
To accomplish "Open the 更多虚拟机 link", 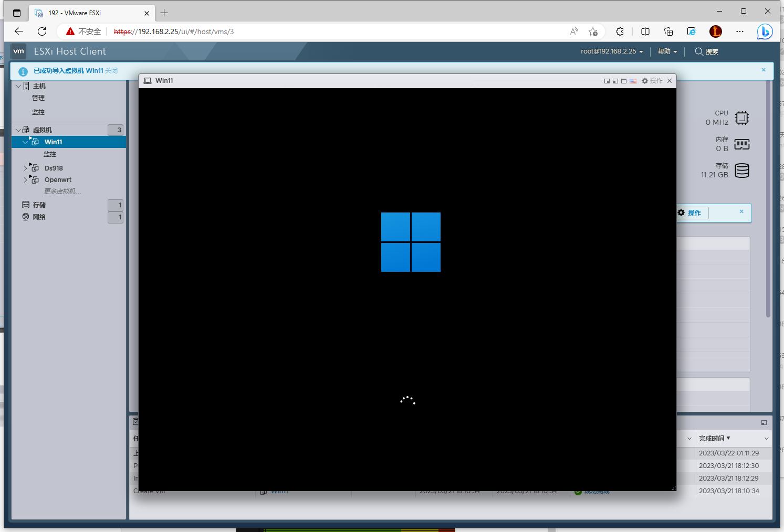I will coord(62,191).
